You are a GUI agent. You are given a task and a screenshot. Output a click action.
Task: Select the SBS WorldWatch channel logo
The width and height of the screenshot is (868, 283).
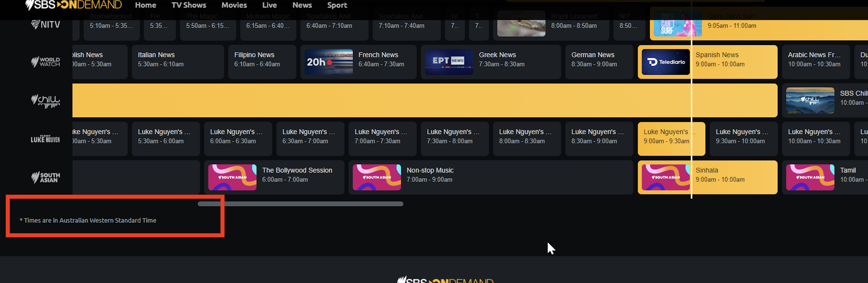coord(45,62)
